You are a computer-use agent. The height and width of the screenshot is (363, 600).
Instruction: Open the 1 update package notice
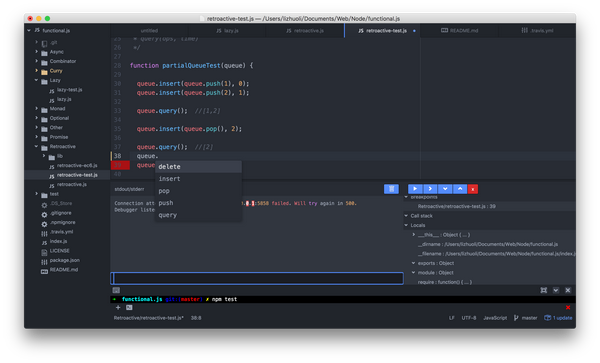[x=558, y=318]
